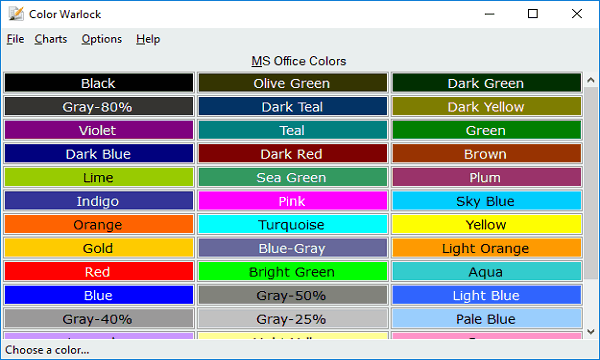The height and width of the screenshot is (360, 600).
Task: Maximize the Color Warlock window
Action: 533,14
